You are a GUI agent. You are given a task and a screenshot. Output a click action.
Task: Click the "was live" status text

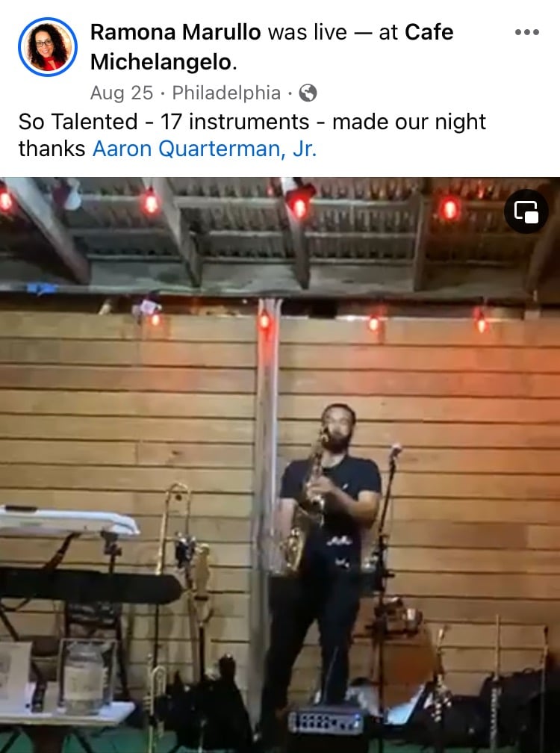coord(307,32)
